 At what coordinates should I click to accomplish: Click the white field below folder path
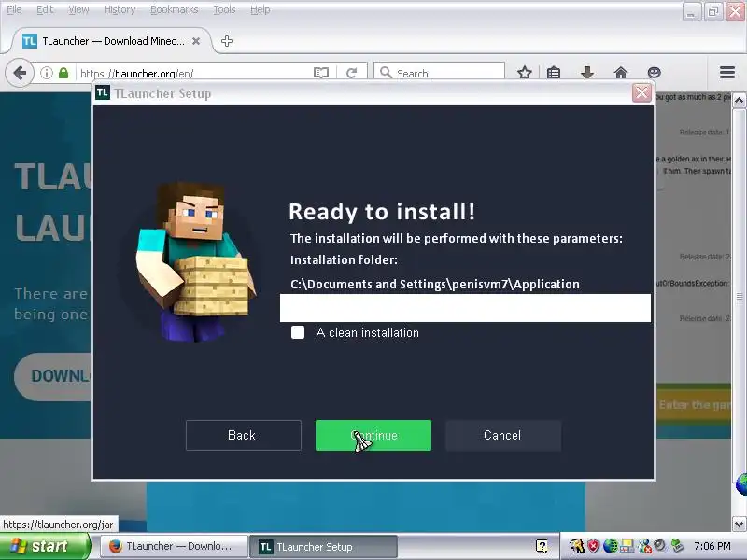coord(465,308)
